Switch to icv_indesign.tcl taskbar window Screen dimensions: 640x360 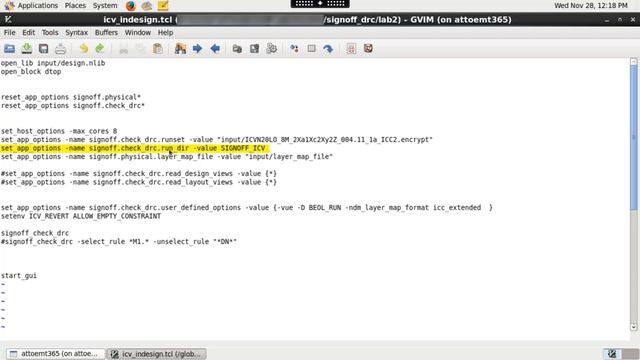(x=157, y=354)
